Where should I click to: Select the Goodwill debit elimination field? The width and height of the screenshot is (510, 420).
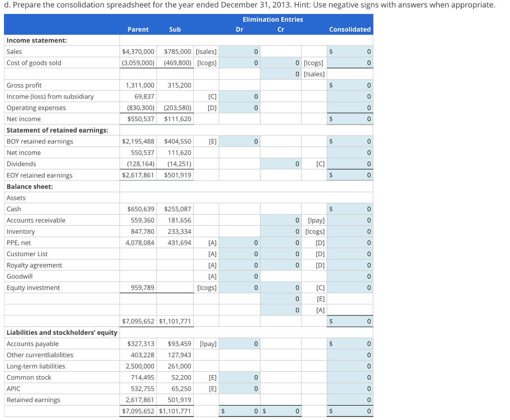pos(240,276)
